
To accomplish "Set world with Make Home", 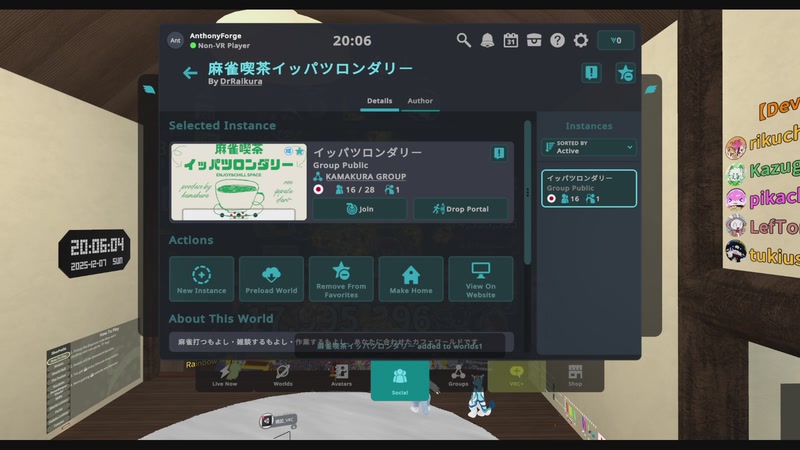I will [x=411, y=279].
